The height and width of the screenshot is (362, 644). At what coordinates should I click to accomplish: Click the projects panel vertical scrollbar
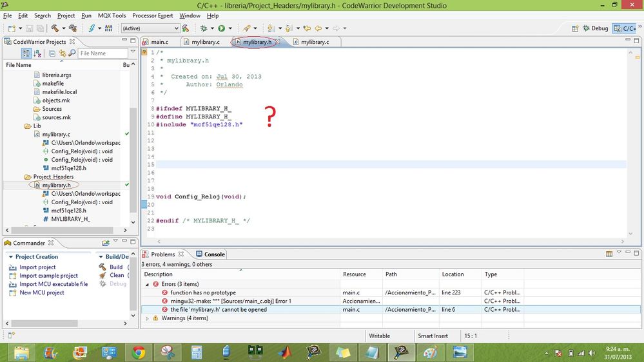(x=133, y=160)
